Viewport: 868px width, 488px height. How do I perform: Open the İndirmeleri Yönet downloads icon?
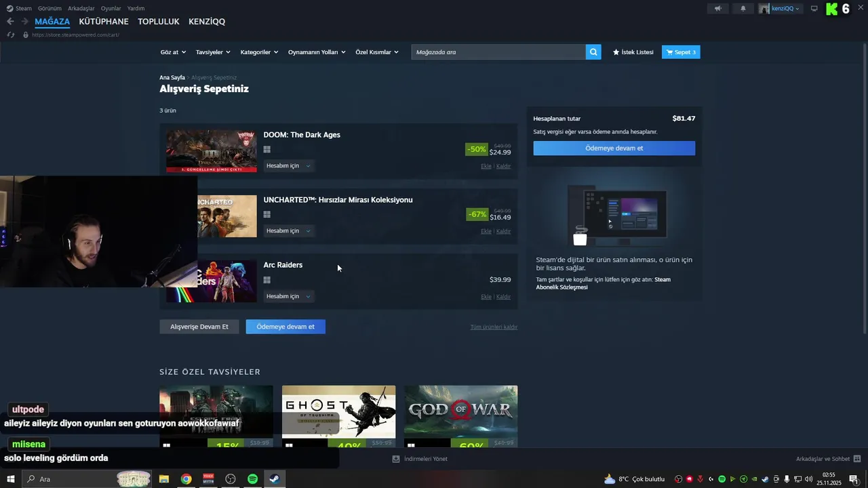pos(396,459)
